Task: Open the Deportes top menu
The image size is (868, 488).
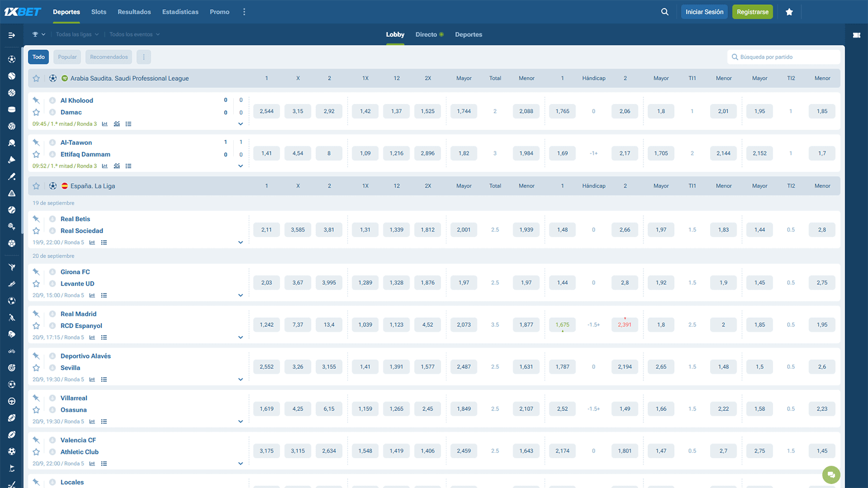Action: coord(66,12)
